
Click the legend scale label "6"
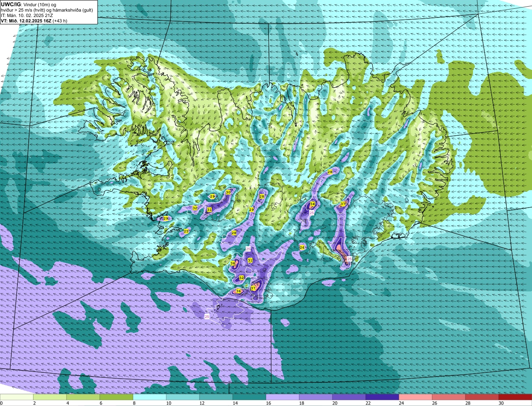coord(101,403)
